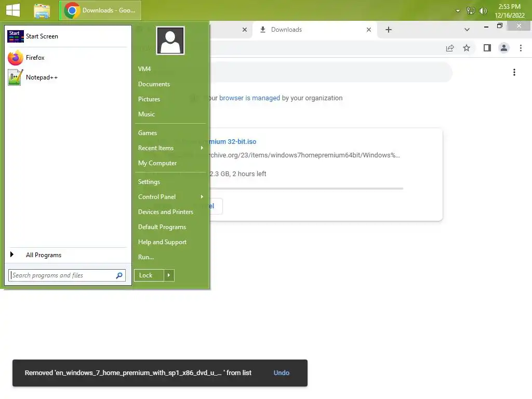The image size is (532, 399).
Task: Open the clock showing 2:53 PM
Action: 510,11
